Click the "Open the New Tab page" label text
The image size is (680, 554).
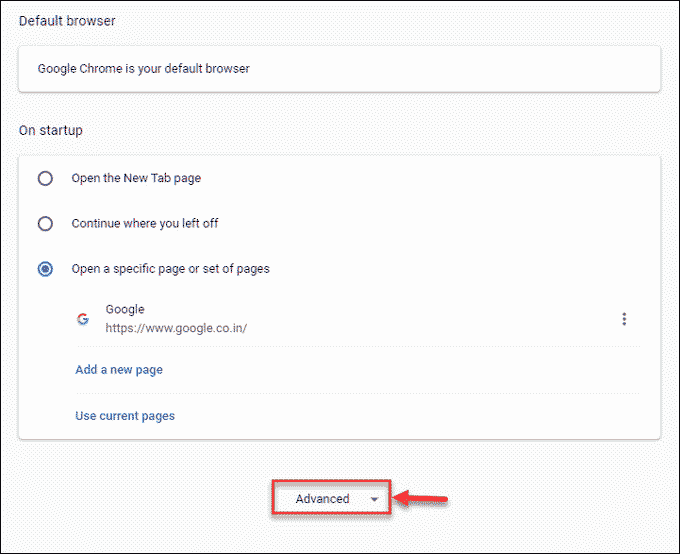[x=136, y=178]
